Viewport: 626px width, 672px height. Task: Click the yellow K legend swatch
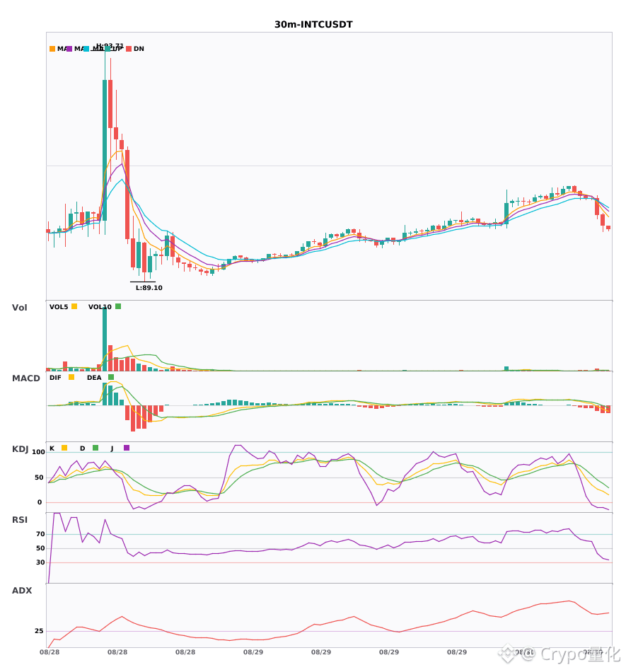click(x=64, y=448)
